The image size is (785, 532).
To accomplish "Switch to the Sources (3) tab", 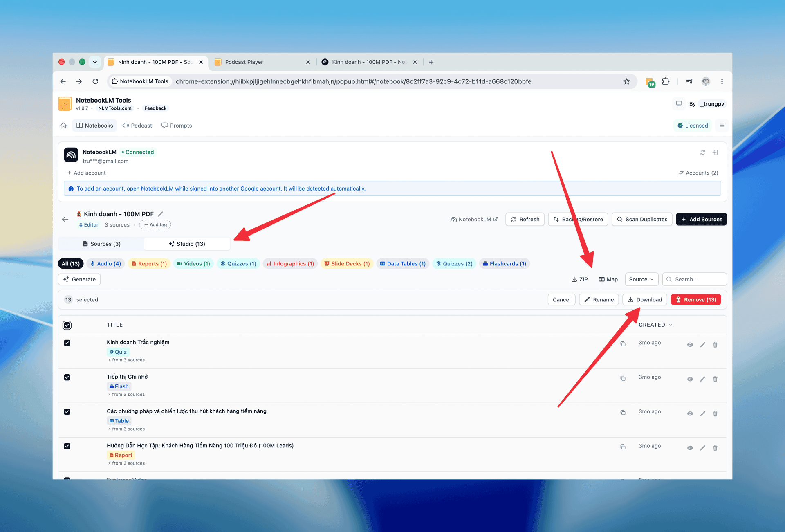I will [x=101, y=244].
